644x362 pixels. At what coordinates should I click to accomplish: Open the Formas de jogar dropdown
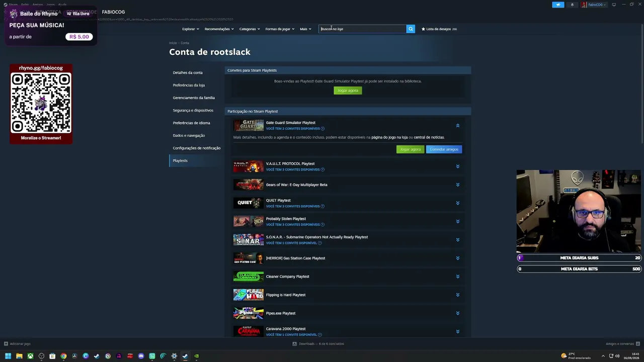[x=280, y=29]
